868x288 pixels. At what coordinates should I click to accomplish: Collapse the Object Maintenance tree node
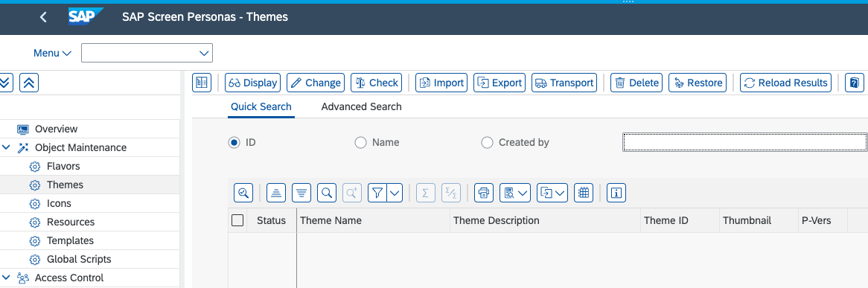(x=6, y=148)
